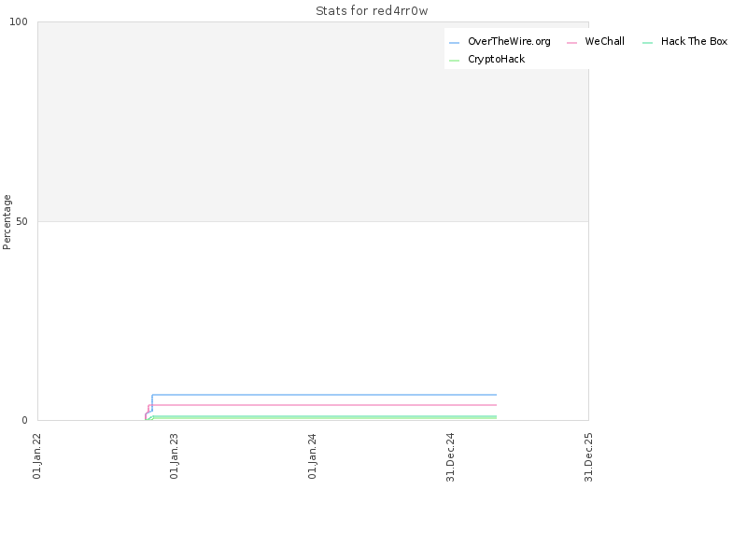Image resolution: width=747 pixels, height=560 pixels.
Task: Select the WeChall legend label
Action: 604,41
